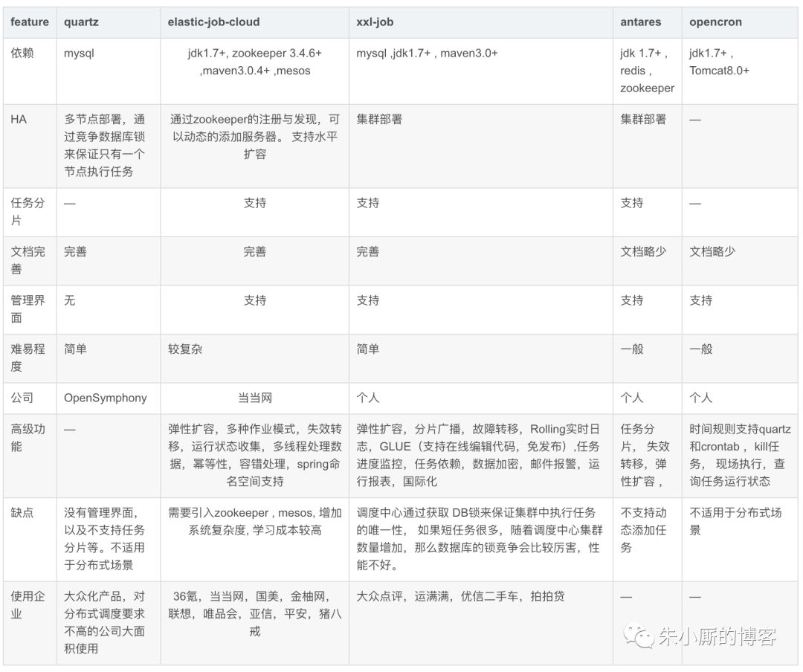Click '完善' in elastic-job-cloud 文档完善 row
This screenshot has width=803, height=672.
pyautogui.click(x=254, y=251)
